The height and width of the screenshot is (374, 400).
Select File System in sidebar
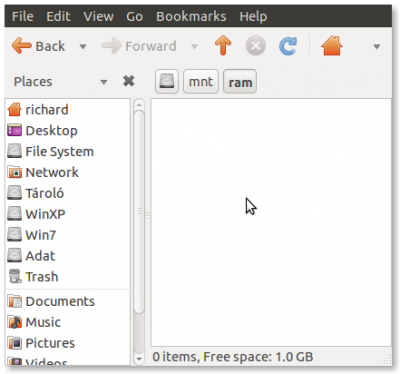[x=68, y=152]
